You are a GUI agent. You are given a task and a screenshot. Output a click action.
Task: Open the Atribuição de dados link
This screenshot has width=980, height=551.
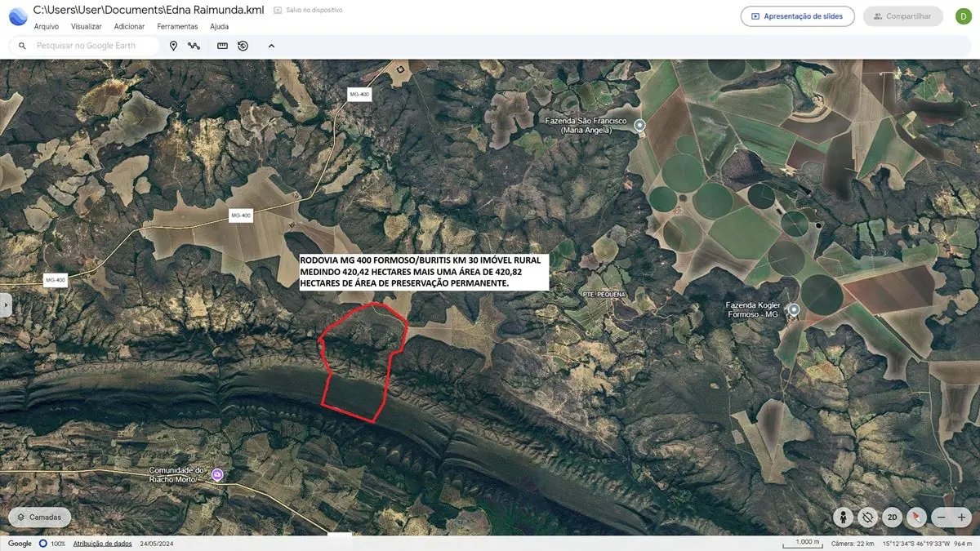[102, 544]
